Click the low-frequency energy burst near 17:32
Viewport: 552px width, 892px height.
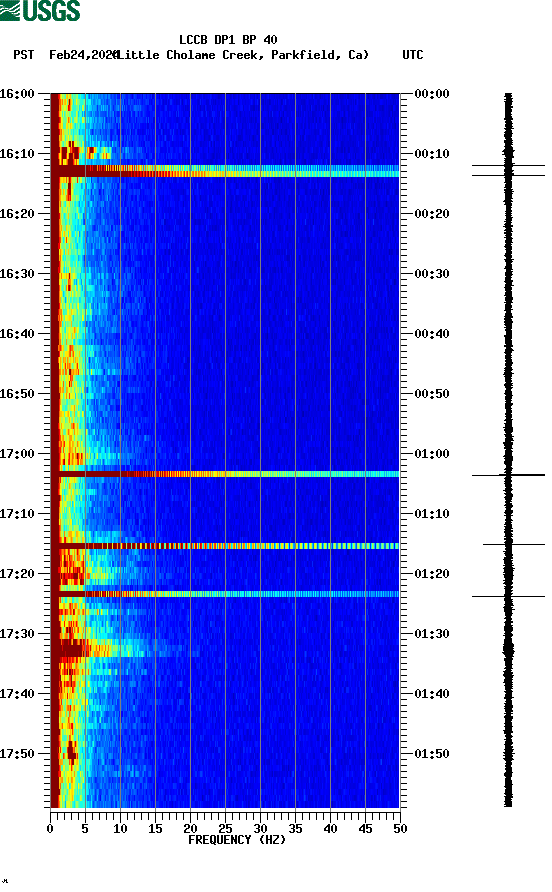click(74, 649)
